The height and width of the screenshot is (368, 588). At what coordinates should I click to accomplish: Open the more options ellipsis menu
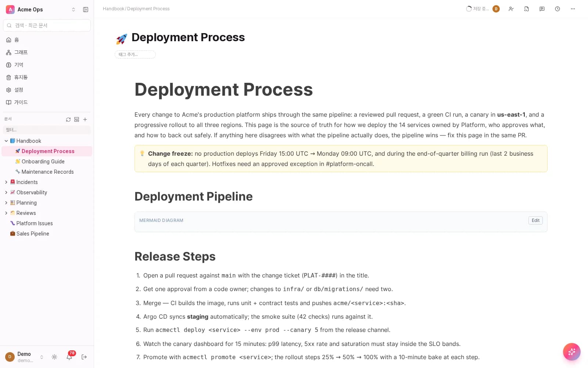[573, 9]
